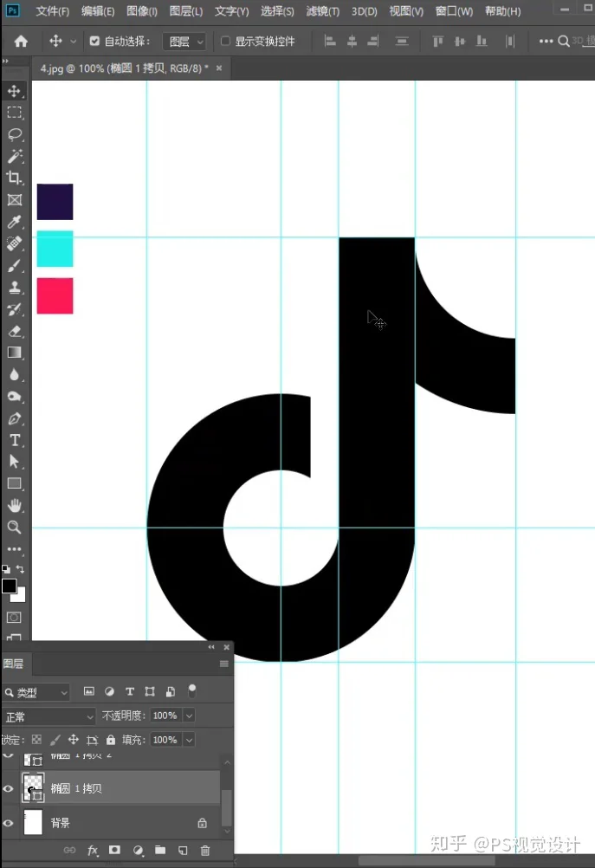Open more align options three dots
The image size is (595, 868).
point(546,41)
